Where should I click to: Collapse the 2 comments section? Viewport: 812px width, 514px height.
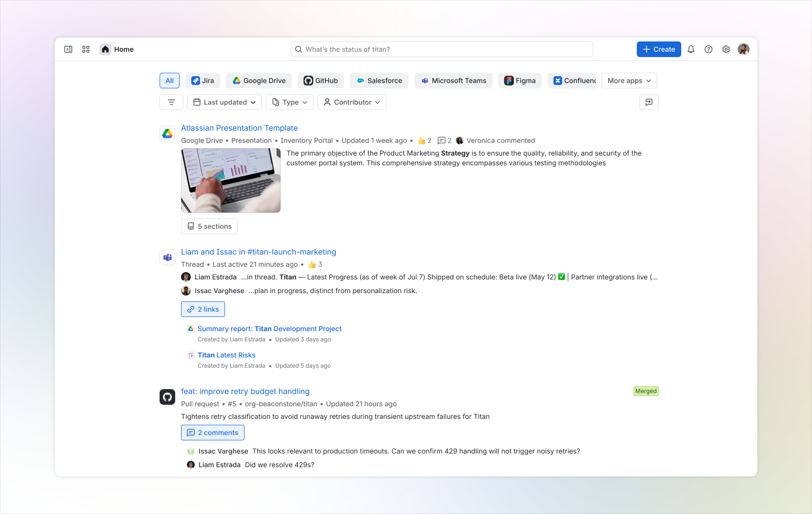(x=213, y=433)
